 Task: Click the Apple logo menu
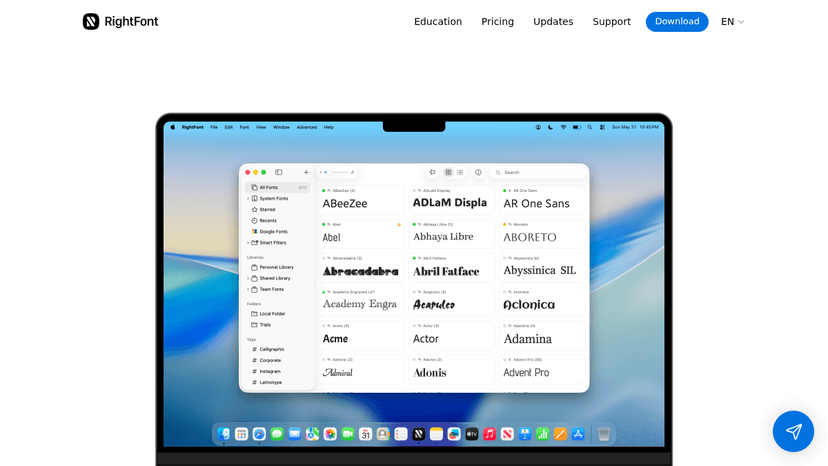click(x=173, y=127)
